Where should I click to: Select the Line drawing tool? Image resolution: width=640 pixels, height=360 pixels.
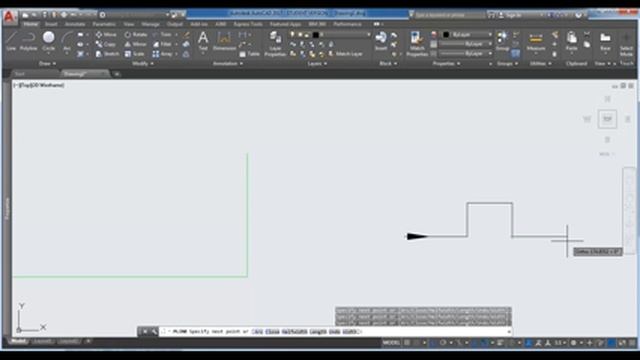pyautogui.click(x=11, y=41)
